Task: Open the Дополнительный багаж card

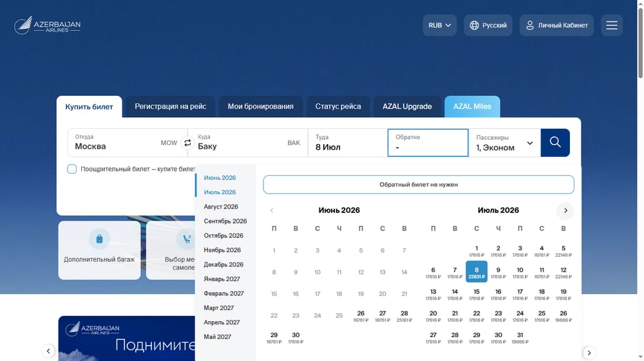Action: click(99, 250)
